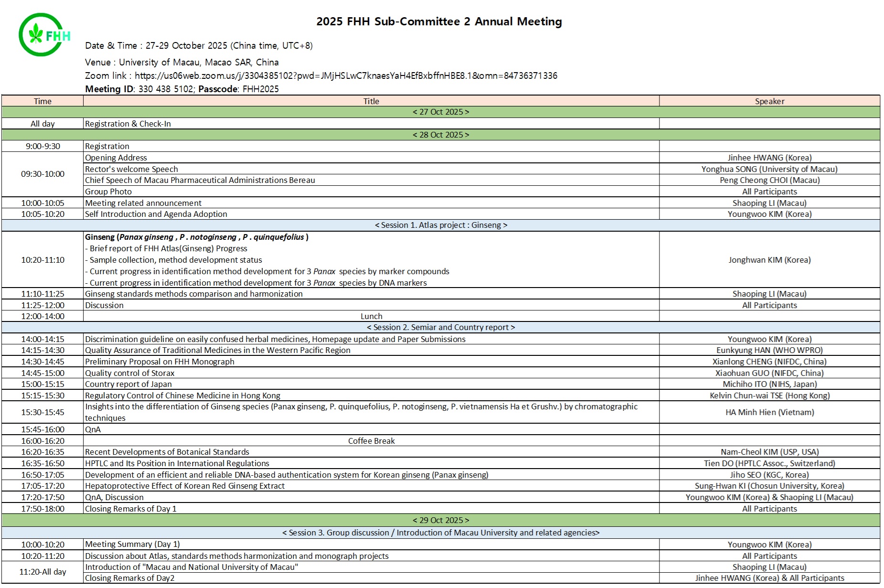Click the Coffee Break cell
Image resolution: width=884 pixels, height=588 pixels.
click(x=371, y=441)
